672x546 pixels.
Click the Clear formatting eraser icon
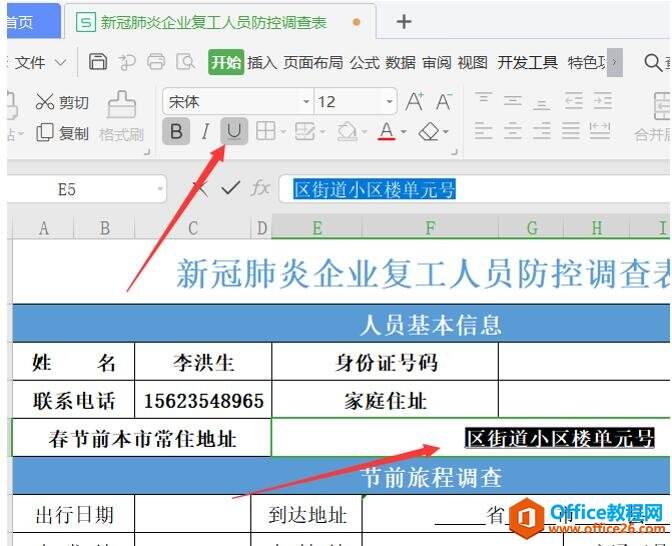pyautogui.click(x=429, y=132)
